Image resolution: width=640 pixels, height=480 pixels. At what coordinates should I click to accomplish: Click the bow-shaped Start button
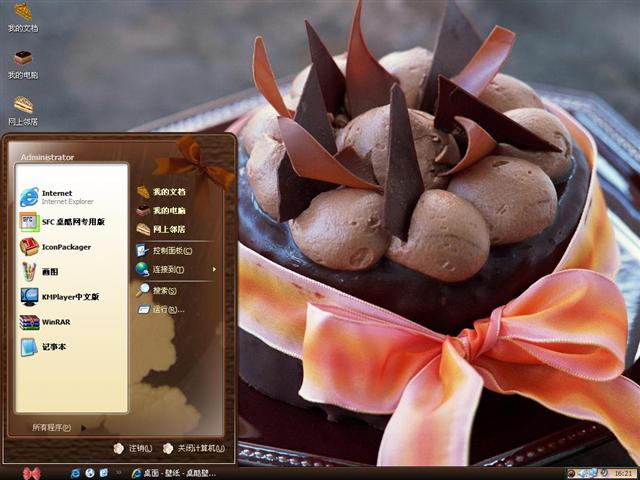click(32, 473)
